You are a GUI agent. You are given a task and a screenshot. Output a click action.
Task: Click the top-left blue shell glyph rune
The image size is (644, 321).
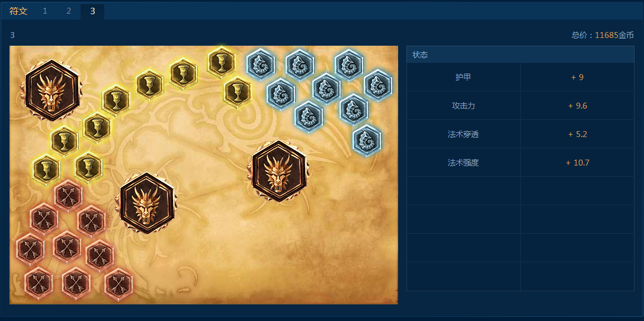pyautogui.click(x=261, y=64)
